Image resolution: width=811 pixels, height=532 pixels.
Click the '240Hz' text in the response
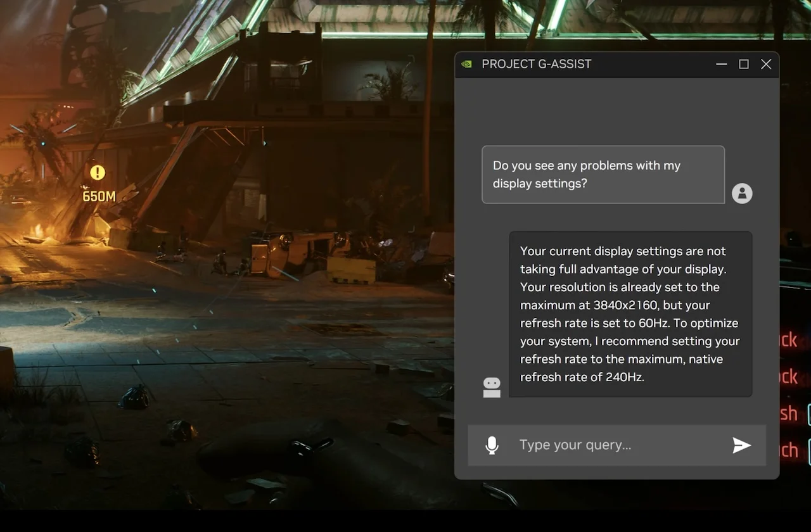pyautogui.click(x=626, y=377)
